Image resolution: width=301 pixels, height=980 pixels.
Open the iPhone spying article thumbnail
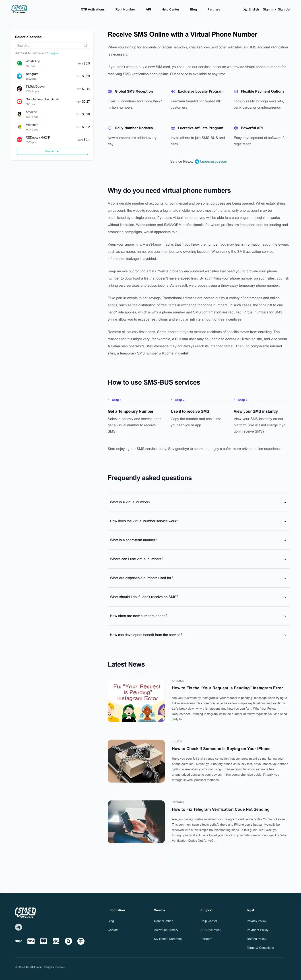click(x=136, y=761)
